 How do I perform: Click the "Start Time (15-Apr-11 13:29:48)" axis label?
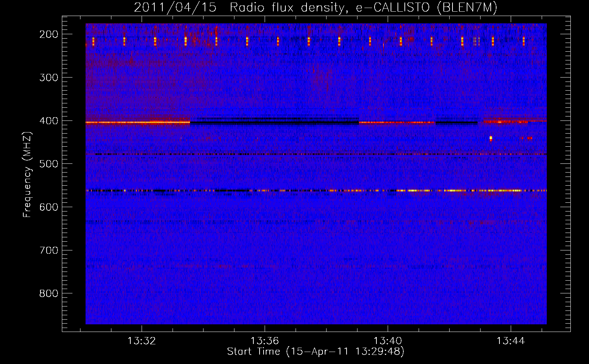pos(316,352)
